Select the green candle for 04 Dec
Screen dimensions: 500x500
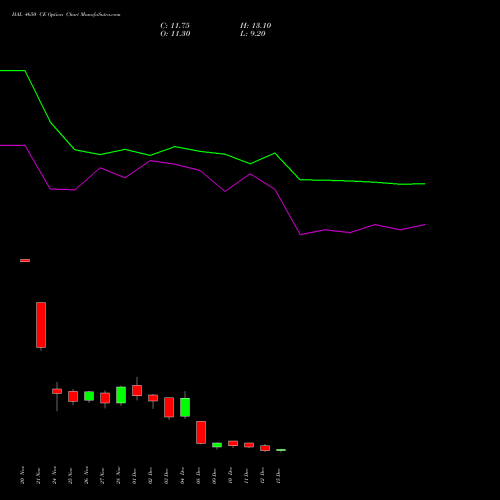click(x=185, y=407)
